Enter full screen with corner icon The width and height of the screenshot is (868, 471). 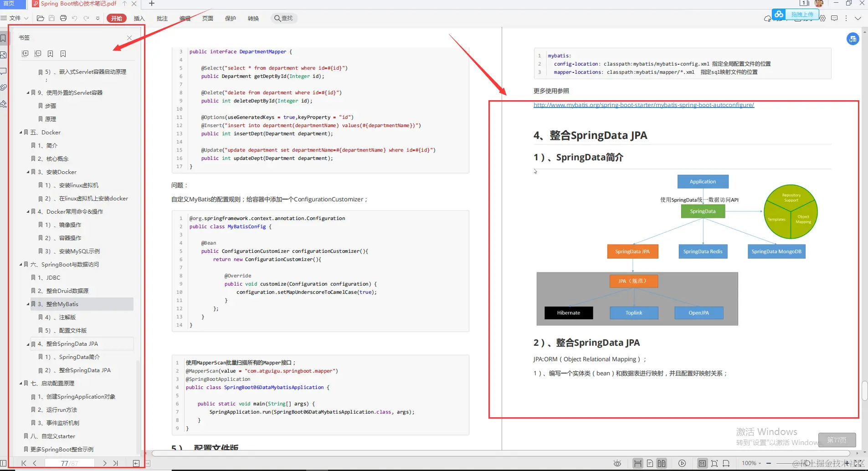(x=858, y=463)
